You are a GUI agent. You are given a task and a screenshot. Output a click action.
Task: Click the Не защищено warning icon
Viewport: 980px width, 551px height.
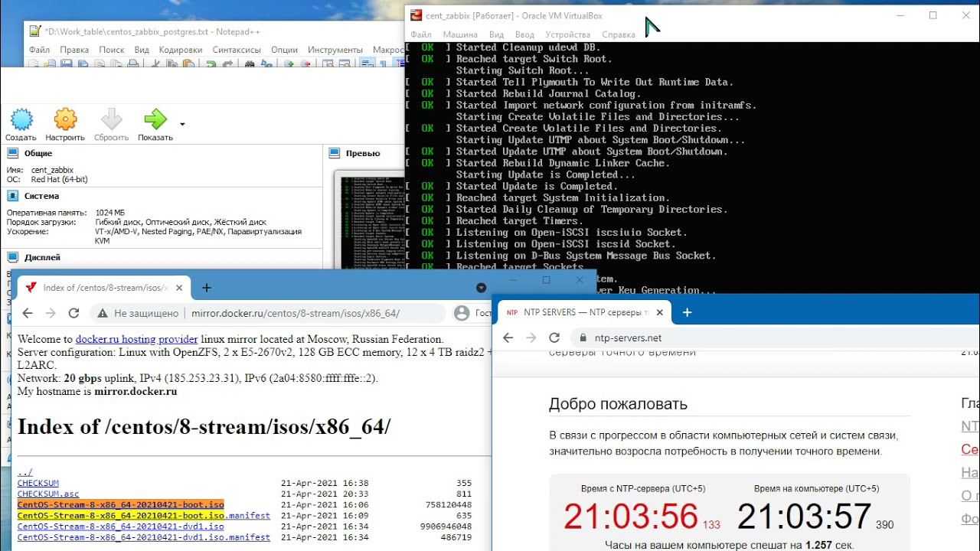(103, 313)
